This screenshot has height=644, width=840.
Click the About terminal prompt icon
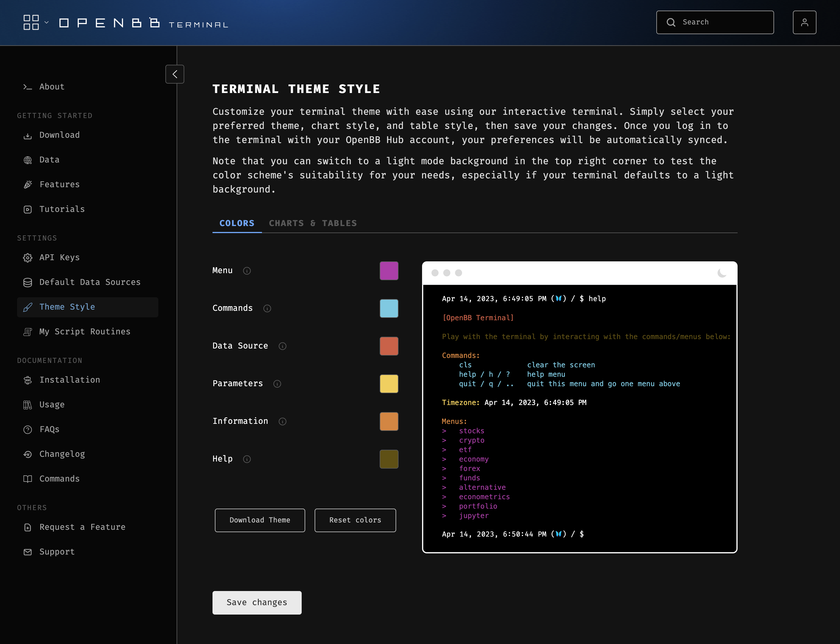(x=28, y=87)
